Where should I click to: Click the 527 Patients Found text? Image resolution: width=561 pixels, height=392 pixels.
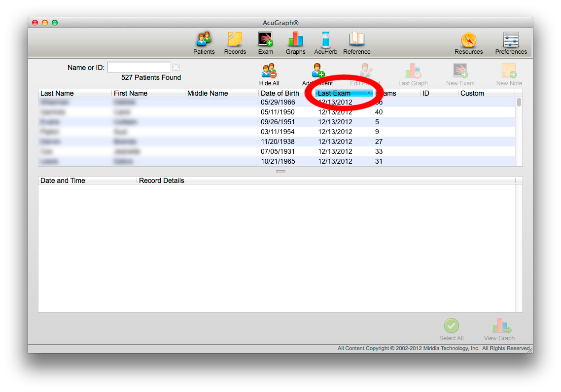[151, 77]
